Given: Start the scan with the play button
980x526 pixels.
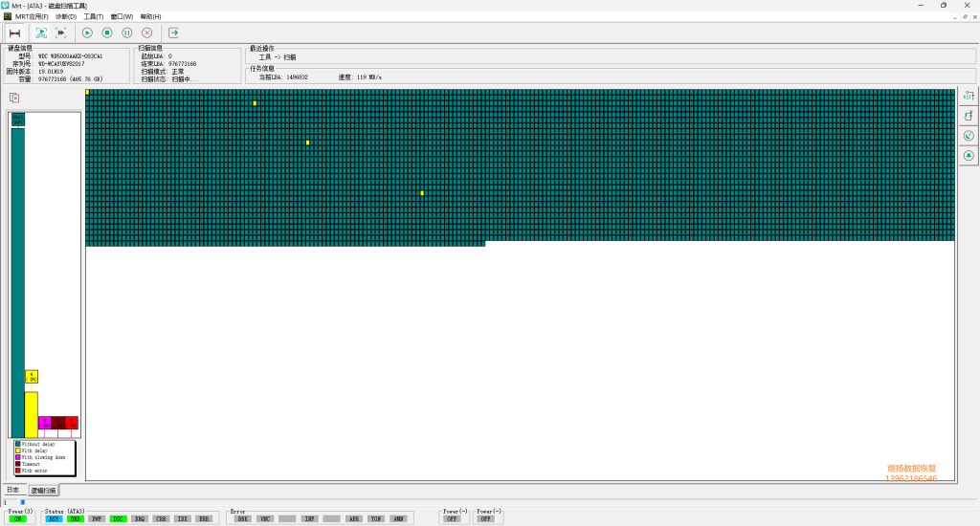Looking at the screenshot, I should 87,33.
